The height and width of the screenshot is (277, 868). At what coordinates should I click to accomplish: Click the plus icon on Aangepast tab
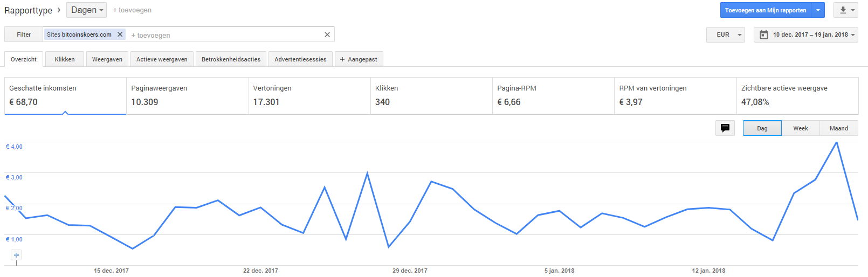tap(342, 59)
